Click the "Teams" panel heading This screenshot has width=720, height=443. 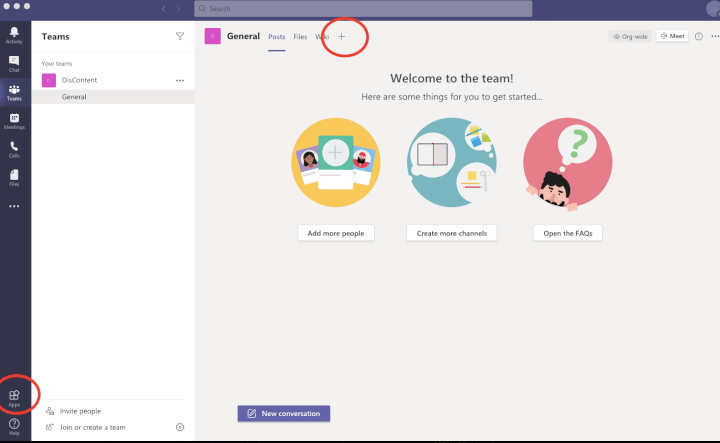[56, 37]
